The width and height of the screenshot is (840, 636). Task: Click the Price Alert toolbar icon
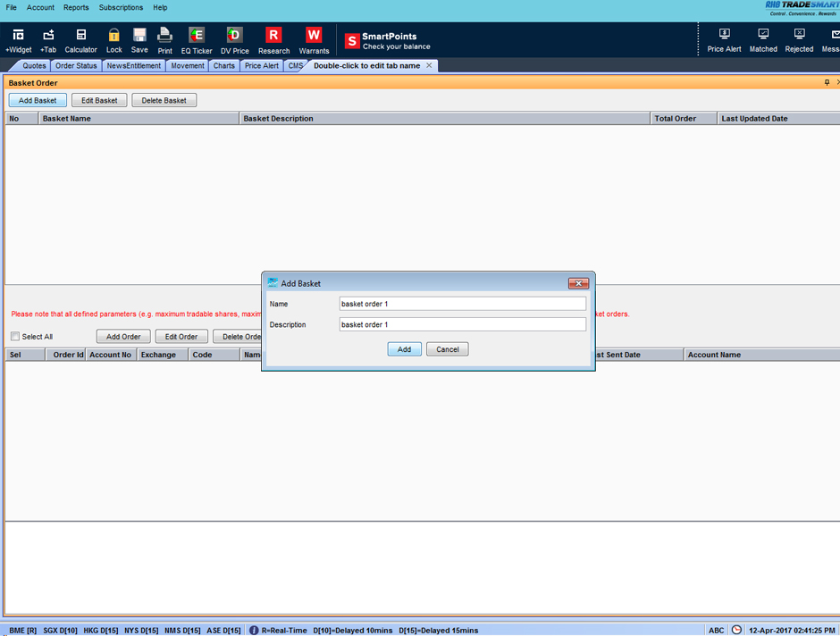point(725,41)
